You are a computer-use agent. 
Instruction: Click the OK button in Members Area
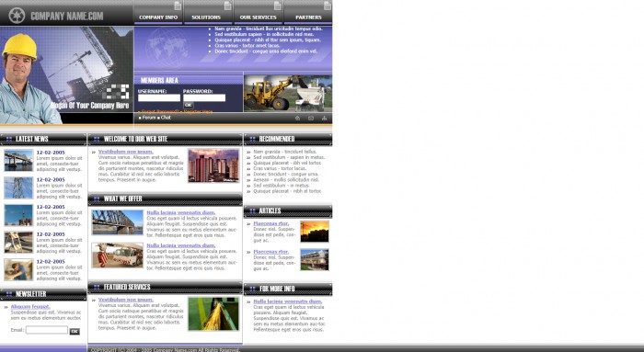pos(188,105)
